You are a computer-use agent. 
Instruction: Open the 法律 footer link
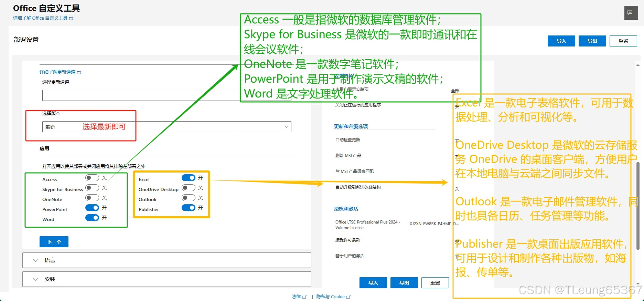(299, 297)
